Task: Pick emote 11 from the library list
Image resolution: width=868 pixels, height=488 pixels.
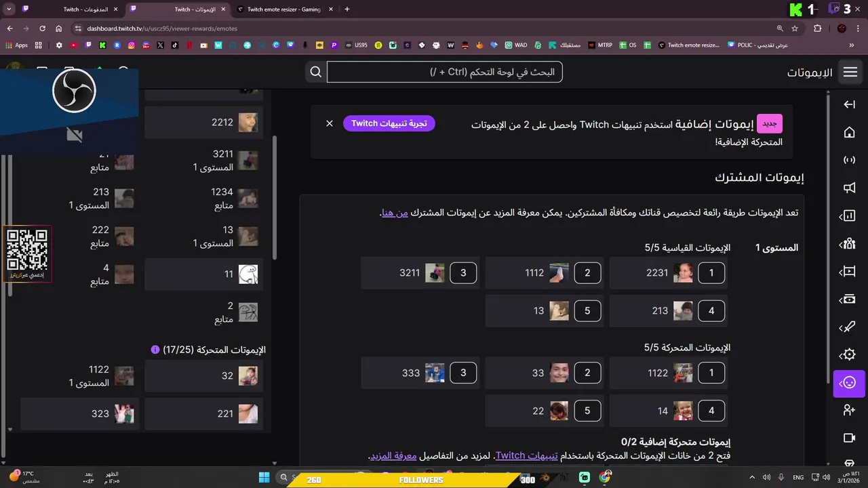Action: point(204,274)
